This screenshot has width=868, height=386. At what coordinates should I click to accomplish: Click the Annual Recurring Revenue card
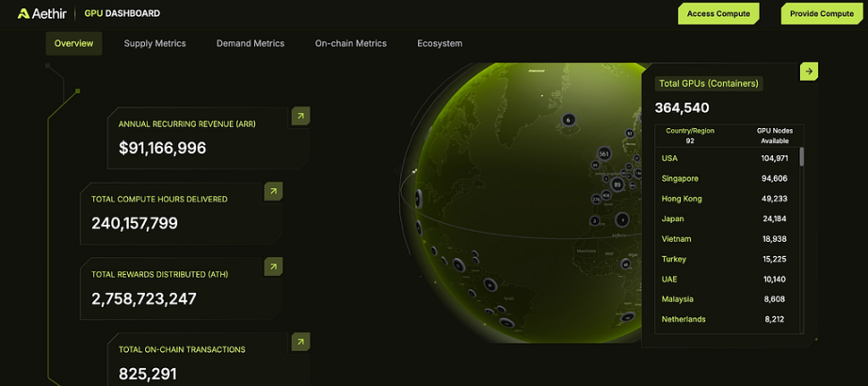[209, 137]
